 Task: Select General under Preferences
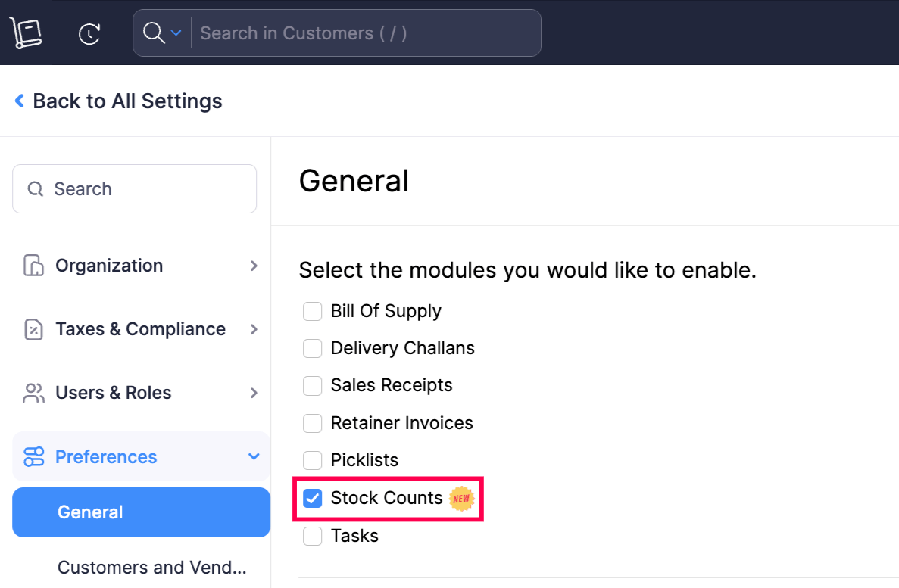(90, 512)
